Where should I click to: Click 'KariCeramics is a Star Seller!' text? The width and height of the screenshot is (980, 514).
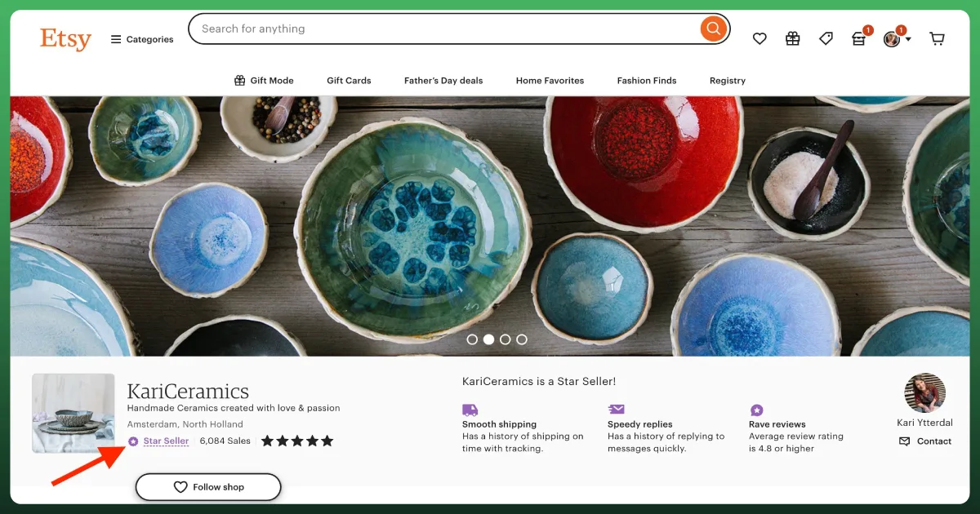click(x=539, y=381)
